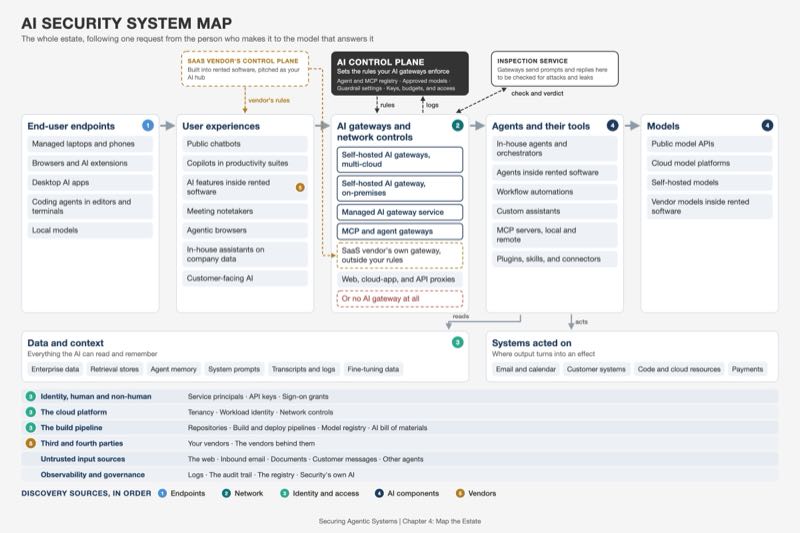Select 'Customer-facing AI' item
Viewport: 800px width, 533px height.
pos(245,278)
